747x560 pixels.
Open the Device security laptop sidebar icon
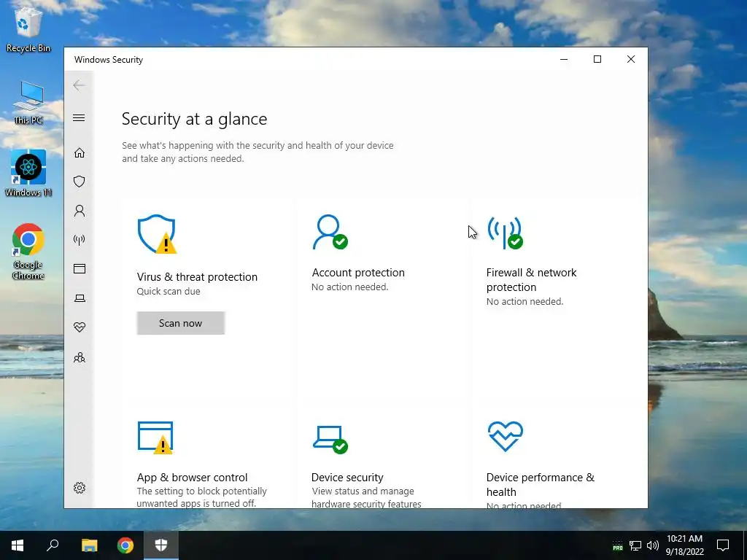80,298
